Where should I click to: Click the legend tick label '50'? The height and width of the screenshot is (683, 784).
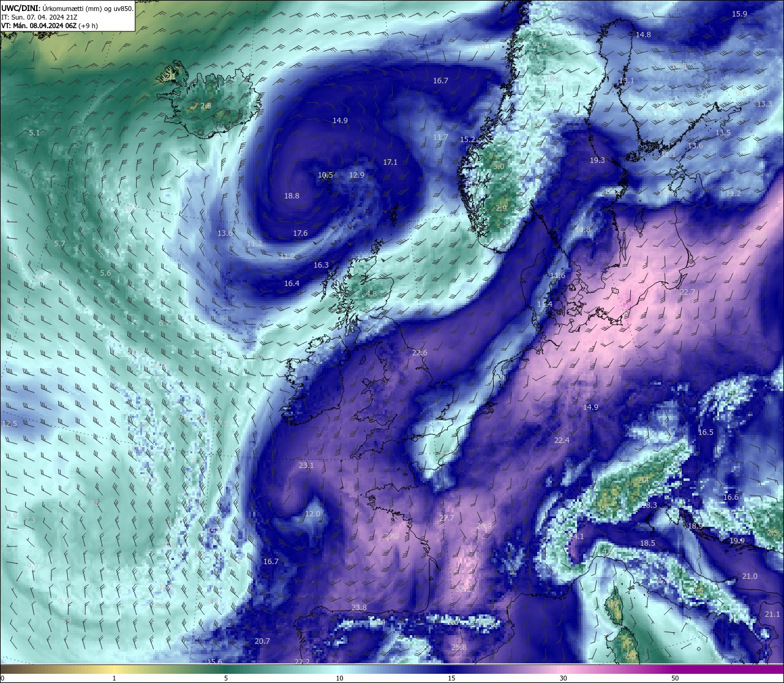tap(675, 678)
